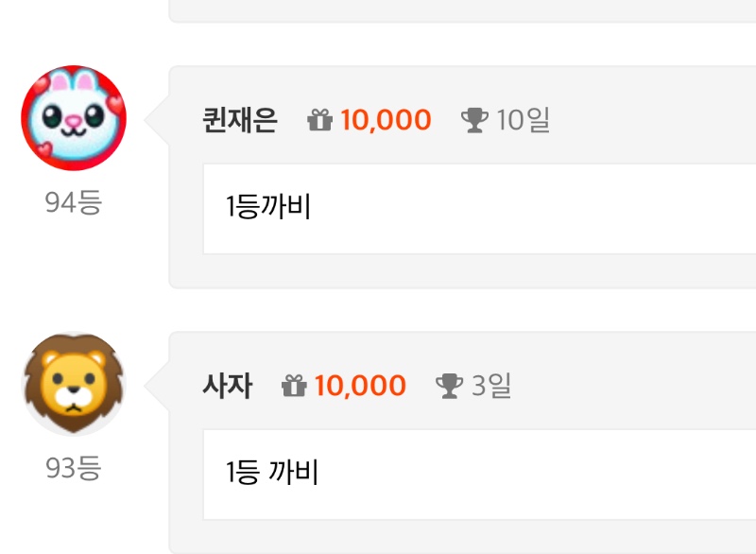Click the comment text 1등 까비 by 사자
The width and height of the screenshot is (756, 554).
(271, 472)
